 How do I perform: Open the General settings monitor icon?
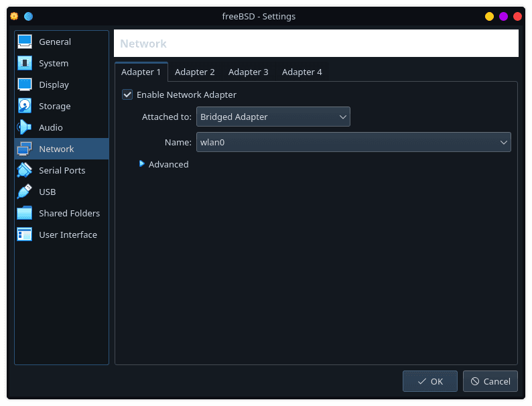point(25,42)
